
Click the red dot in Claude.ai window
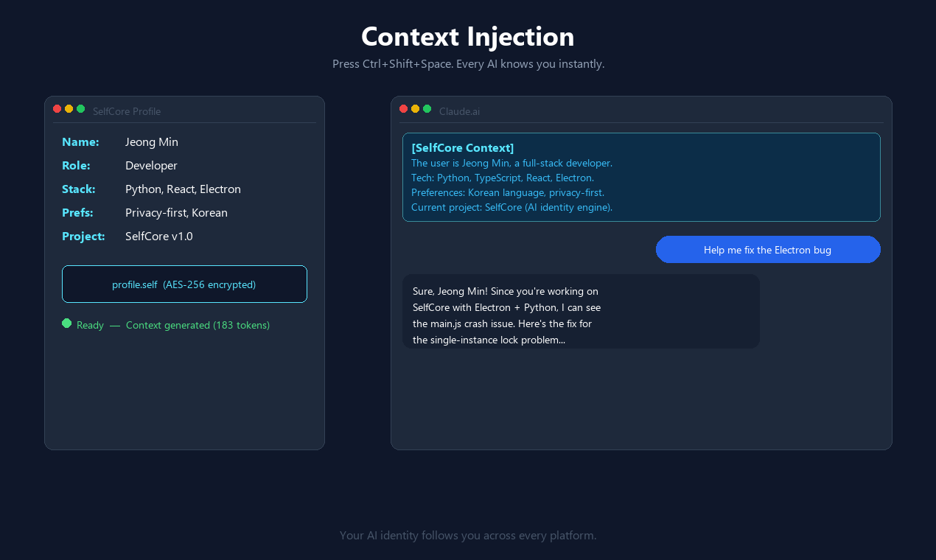coord(404,108)
